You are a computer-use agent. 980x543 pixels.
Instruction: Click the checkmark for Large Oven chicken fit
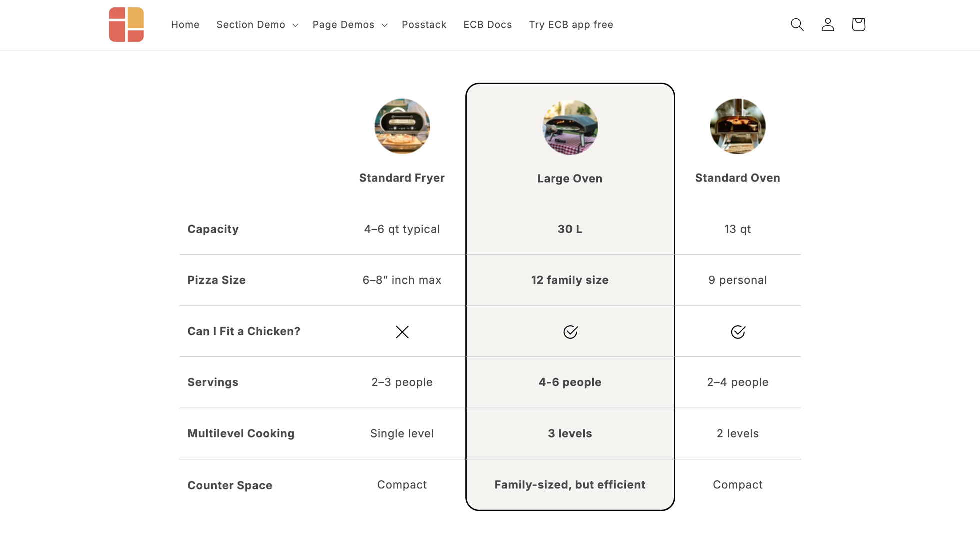point(570,331)
